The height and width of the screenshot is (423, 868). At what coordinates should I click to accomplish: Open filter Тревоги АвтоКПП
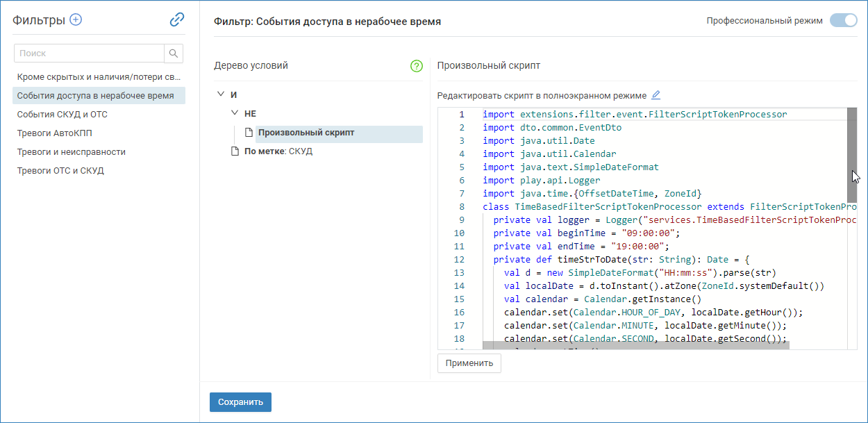point(54,133)
